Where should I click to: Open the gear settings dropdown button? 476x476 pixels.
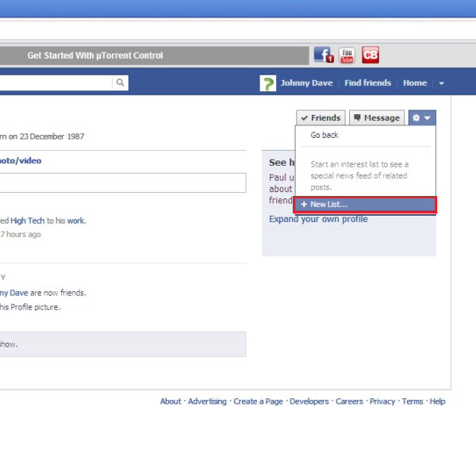coord(422,117)
